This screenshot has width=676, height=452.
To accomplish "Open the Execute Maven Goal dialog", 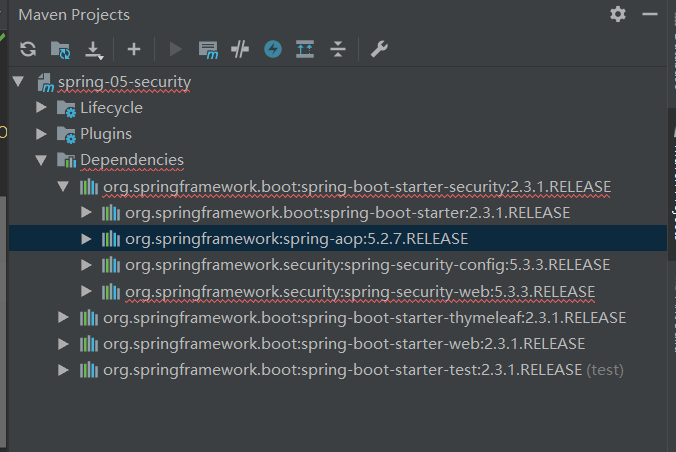I will (x=208, y=49).
